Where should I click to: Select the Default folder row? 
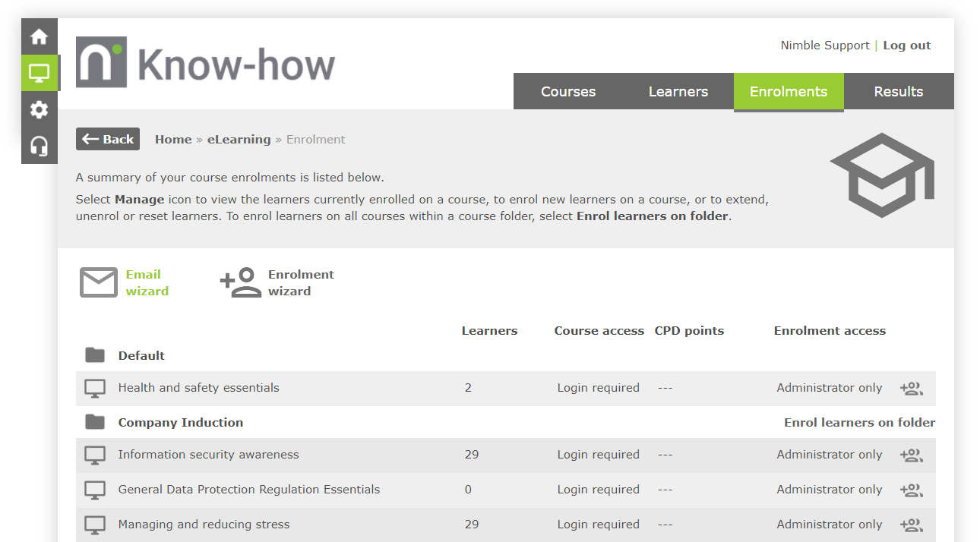pyautogui.click(x=141, y=356)
